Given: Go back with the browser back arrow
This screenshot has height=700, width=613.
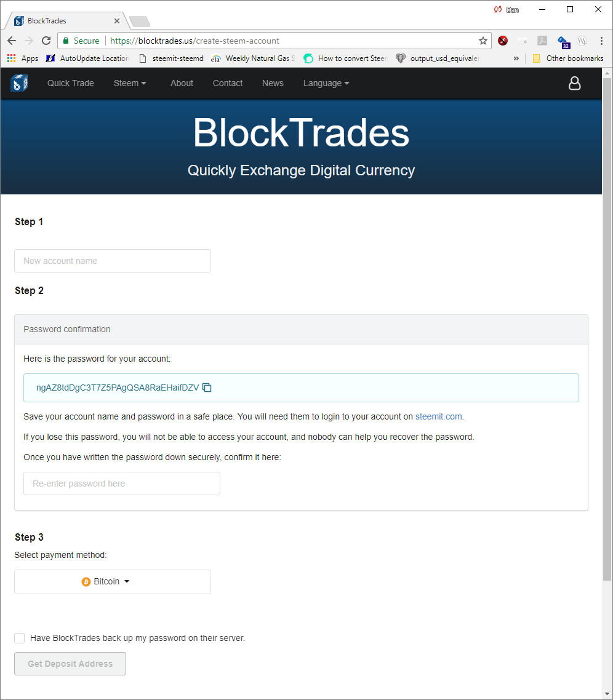Looking at the screenshot, I should pos(12,41).
